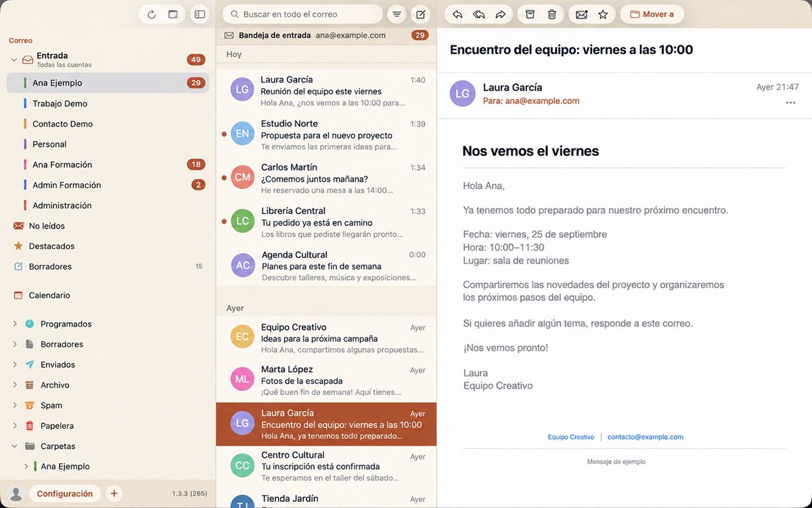
Task: Expand the Archivo folder
Action: pyautogui.click(x=15, y=385)
